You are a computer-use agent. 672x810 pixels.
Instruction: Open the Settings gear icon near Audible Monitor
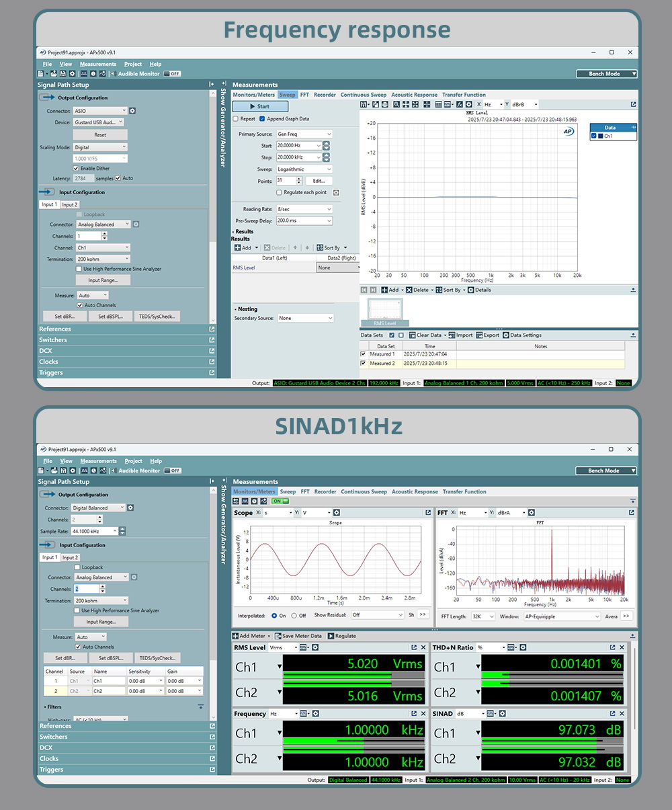click(x=72, y=73)
